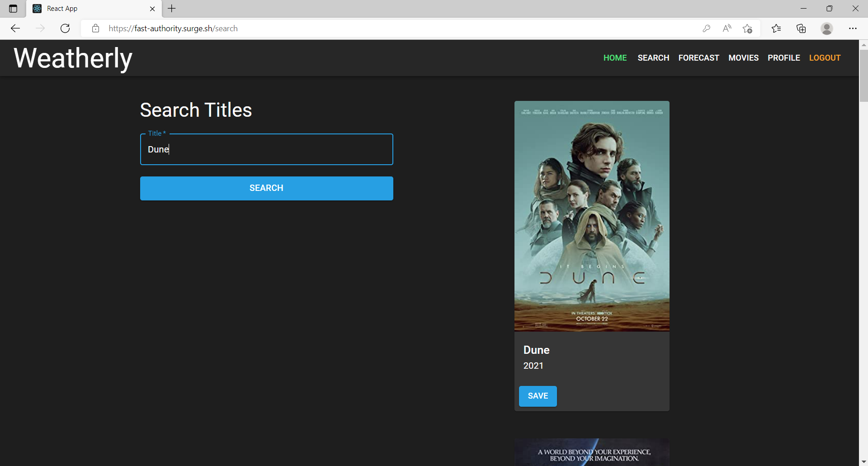868x466 pixels.
Task: Open Settings and more ellipsis menu
Action: [853, 29]
